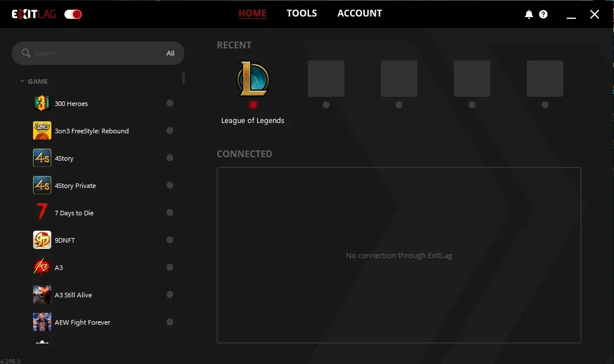The width and height of the screenshot is (614, 364).
Task: Switch to the TOOLS tab
Action: pyautogui.click(x=302, y=13)
